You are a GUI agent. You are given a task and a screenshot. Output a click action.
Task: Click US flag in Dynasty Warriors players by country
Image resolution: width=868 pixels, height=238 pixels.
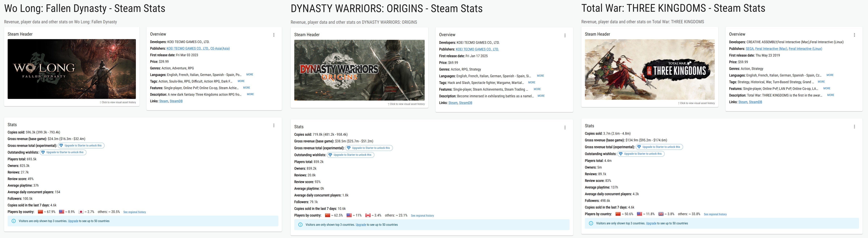coord(349,215)
